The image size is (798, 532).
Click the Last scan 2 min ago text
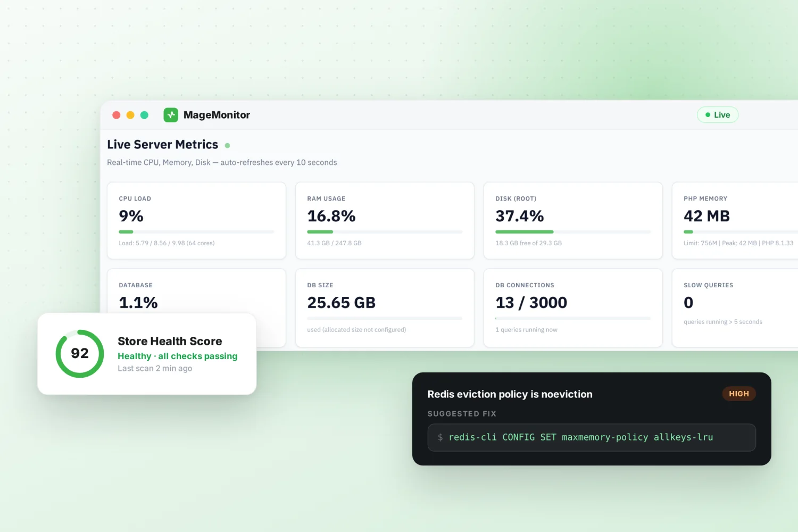pos(155,368)
